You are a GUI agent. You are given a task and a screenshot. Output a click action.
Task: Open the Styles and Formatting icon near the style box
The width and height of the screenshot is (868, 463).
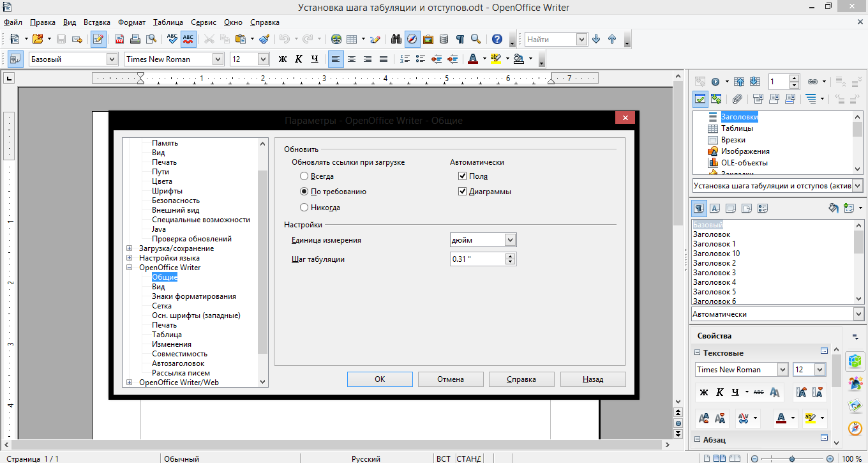coord(15,59)
